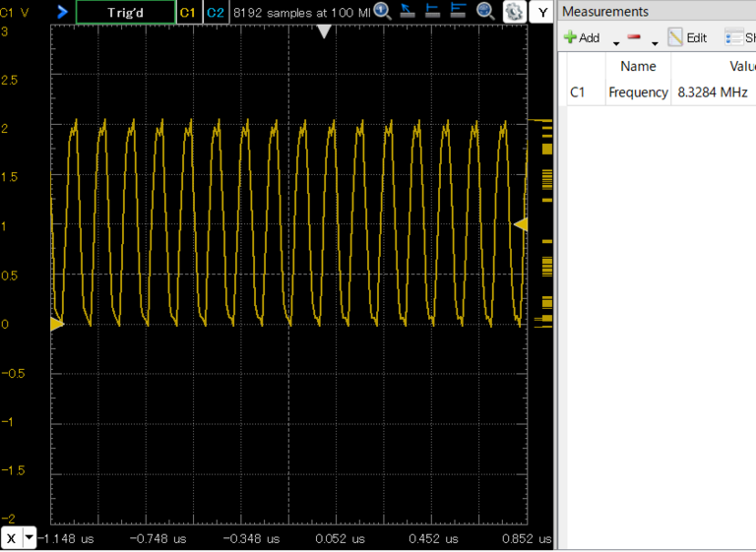Open scope settings gear icon

click(513, 12)
